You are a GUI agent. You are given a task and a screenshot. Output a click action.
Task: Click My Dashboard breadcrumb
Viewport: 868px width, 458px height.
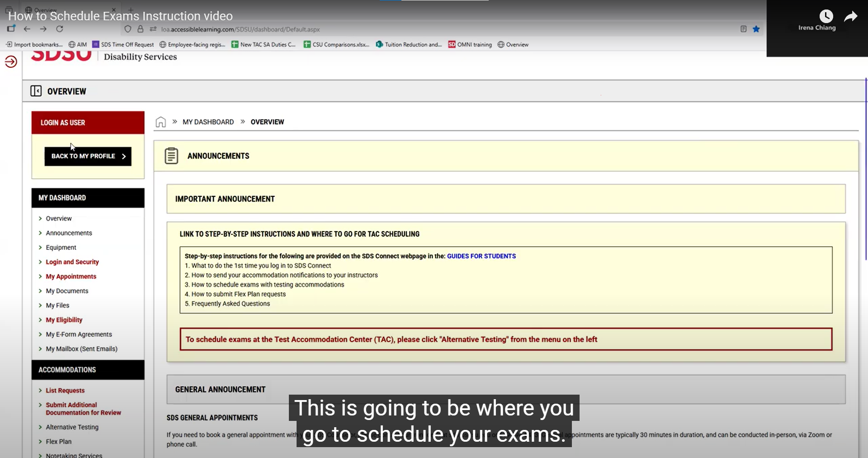click(208, 122)
